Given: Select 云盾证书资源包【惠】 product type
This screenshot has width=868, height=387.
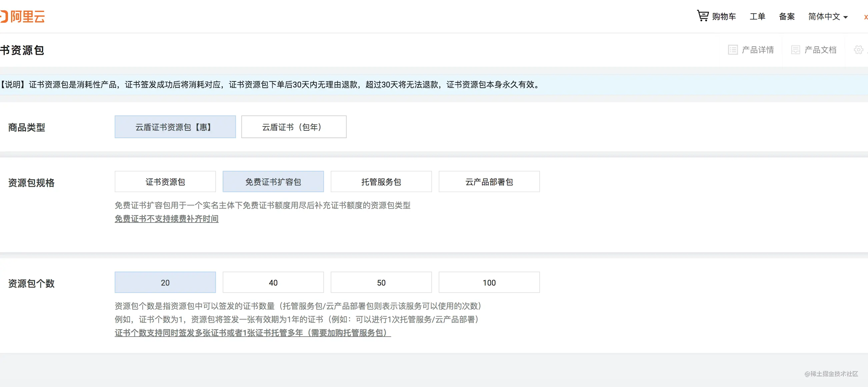Looking at the screenshot, I should pyautogui.click(x=175, y=127).
